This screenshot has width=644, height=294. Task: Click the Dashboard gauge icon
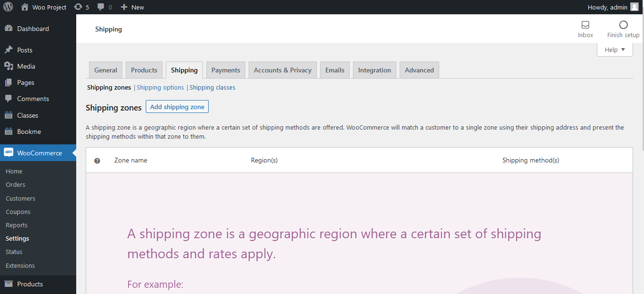[9, 29]
